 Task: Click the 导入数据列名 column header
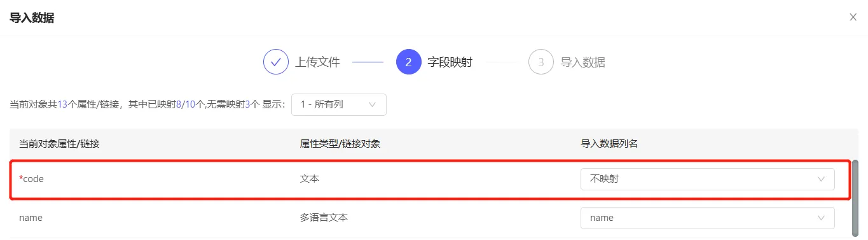[x=609, y=144]
